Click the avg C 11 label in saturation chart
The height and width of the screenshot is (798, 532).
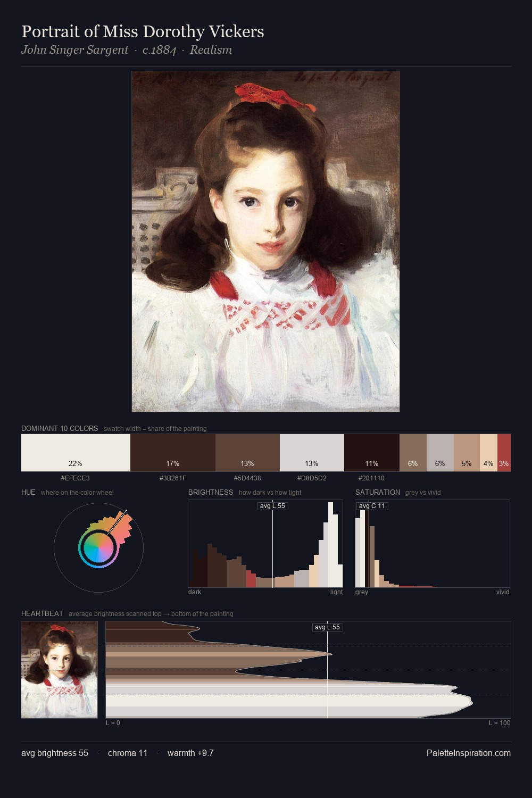(372, 506)
